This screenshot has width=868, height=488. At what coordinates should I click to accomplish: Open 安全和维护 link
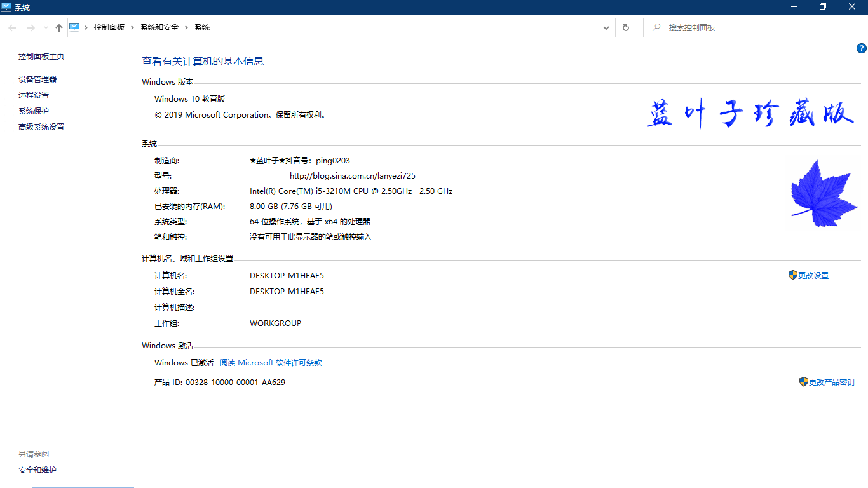click(x=37, y=470)
